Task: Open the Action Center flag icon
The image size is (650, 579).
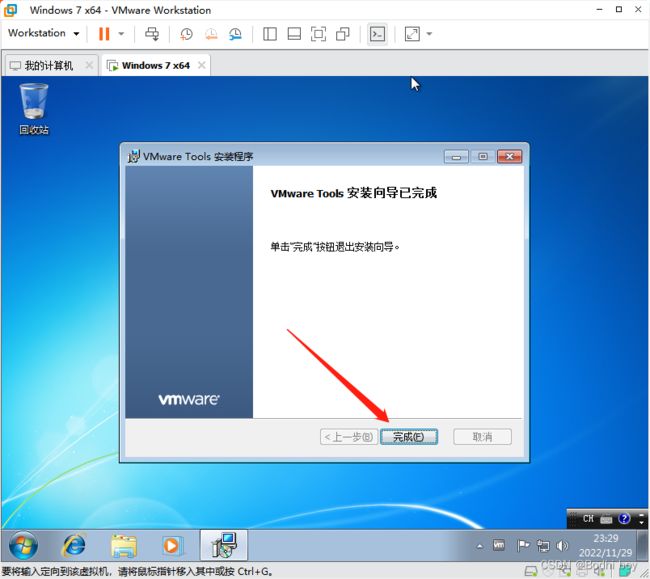Action: [523, 545]
